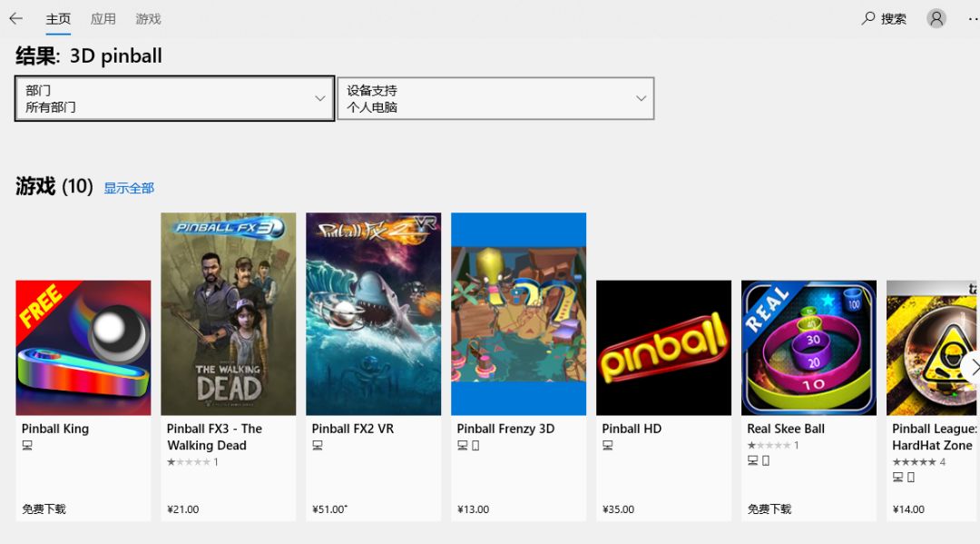The height and width of the screenshot is (544, 980).
Task: Click PC device icon under HardHat Zone
Action: (x=897, y=477)
